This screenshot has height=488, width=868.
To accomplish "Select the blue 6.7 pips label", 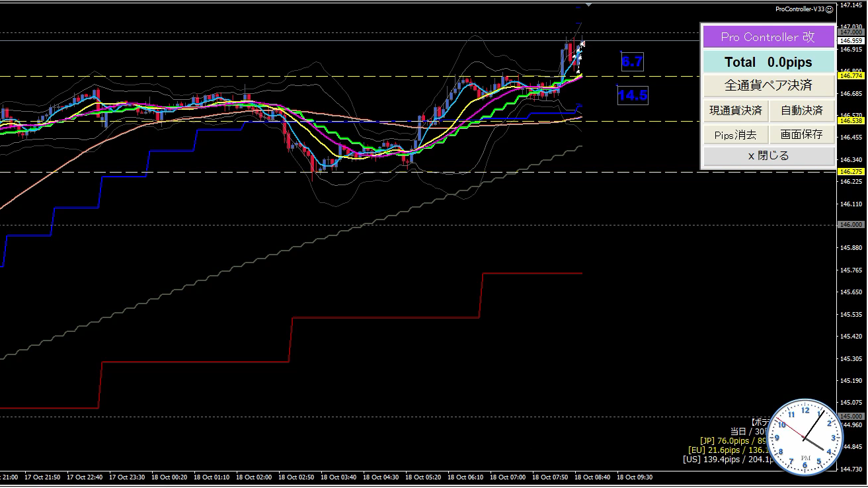I will coord(632,62).
